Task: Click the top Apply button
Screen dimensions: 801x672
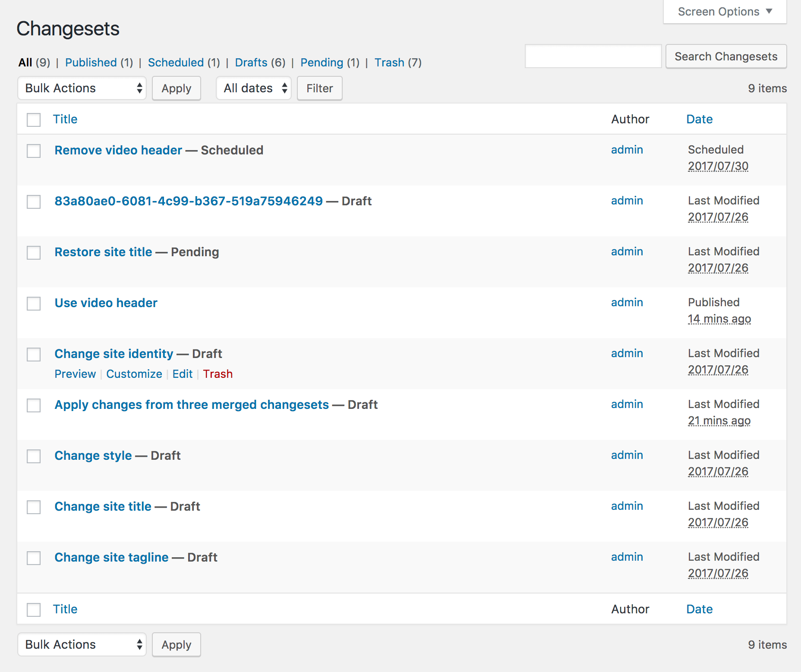Action: point(176,88)
